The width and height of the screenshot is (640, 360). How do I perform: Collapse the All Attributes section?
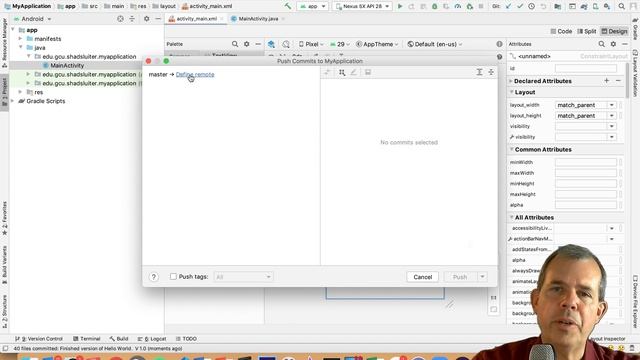[511, 217]
